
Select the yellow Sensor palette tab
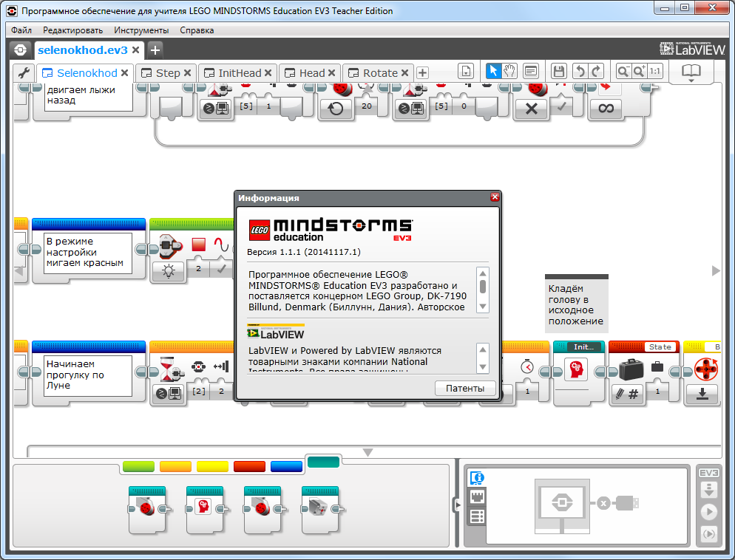click(212, 466)
